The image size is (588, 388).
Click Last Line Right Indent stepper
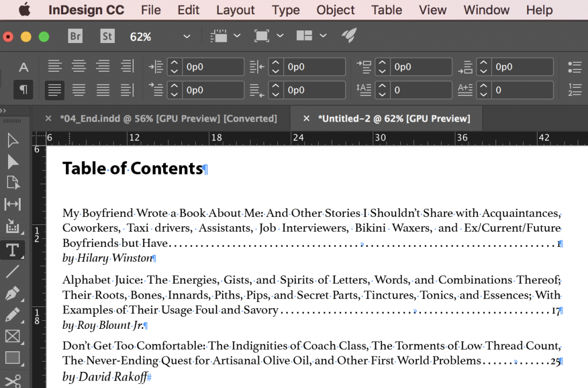276,90
